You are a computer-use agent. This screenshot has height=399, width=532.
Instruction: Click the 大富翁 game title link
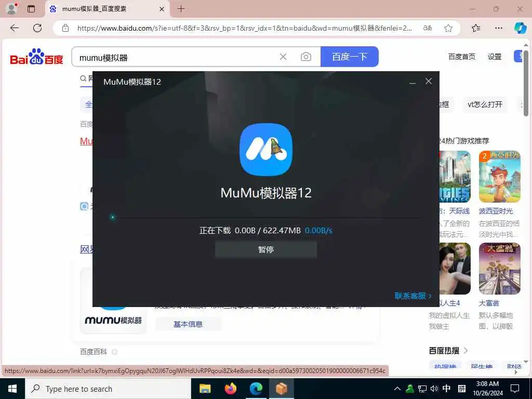488,303
